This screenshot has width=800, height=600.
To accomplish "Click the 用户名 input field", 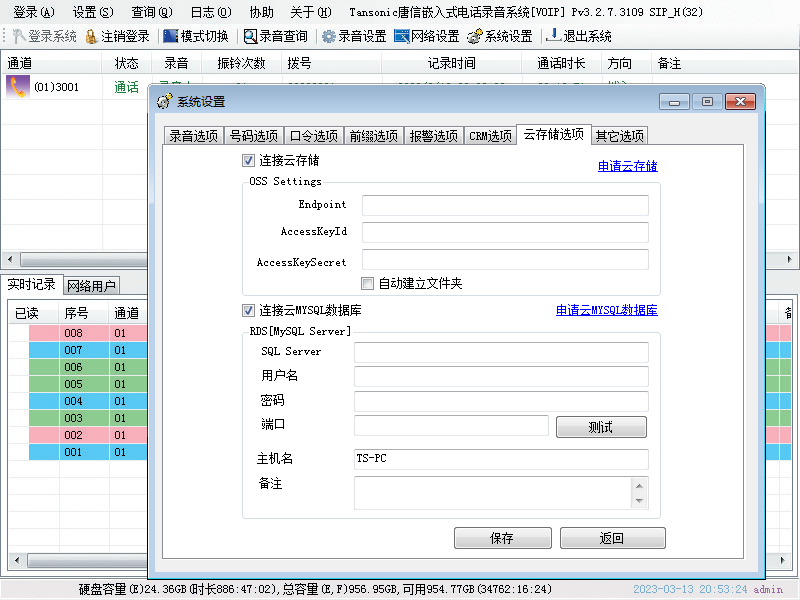I will pyautogui.click(x=501, y=377).
